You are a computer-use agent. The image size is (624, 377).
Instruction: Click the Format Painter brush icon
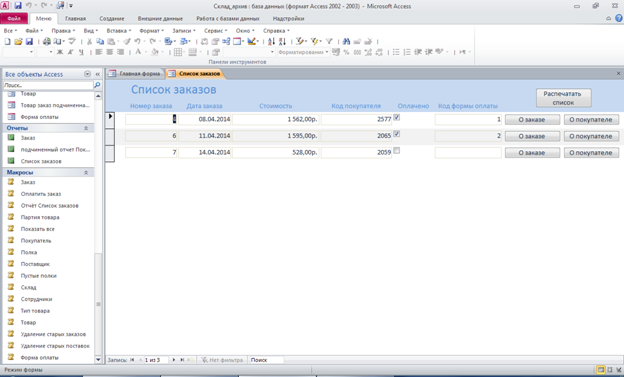pos(127,41)
